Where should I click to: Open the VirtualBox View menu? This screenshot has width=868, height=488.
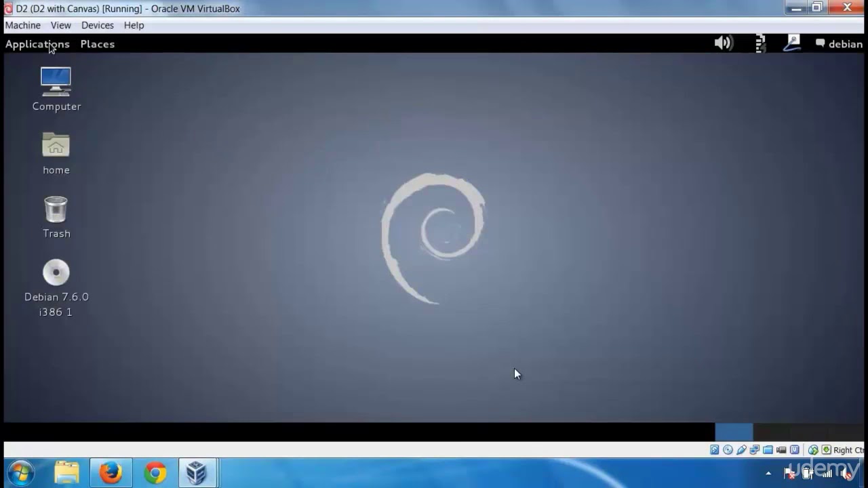tap(60, 25)
